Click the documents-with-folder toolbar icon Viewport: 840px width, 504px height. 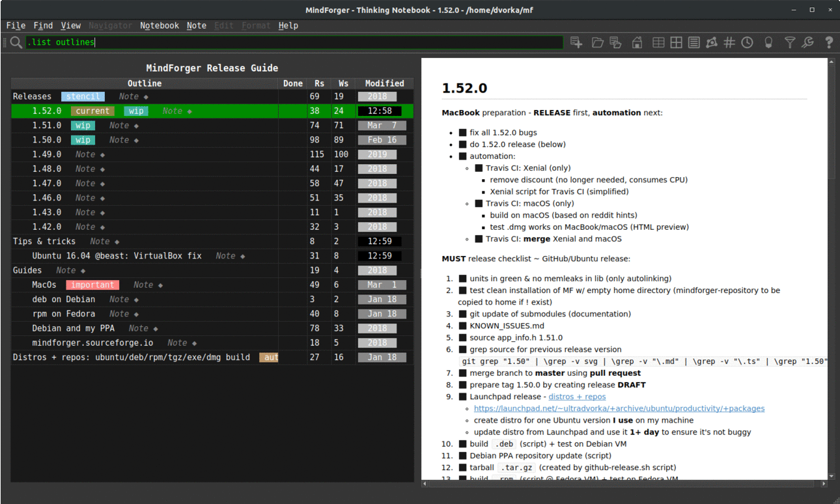615,42
